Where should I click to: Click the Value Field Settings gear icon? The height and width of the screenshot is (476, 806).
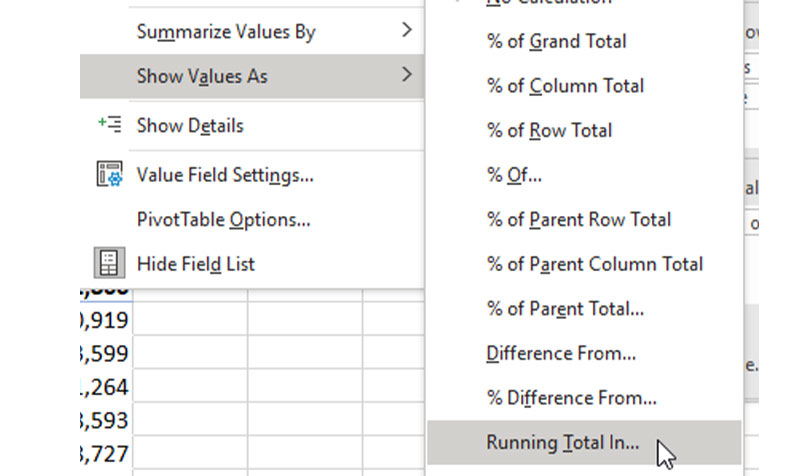pos(109,174)
